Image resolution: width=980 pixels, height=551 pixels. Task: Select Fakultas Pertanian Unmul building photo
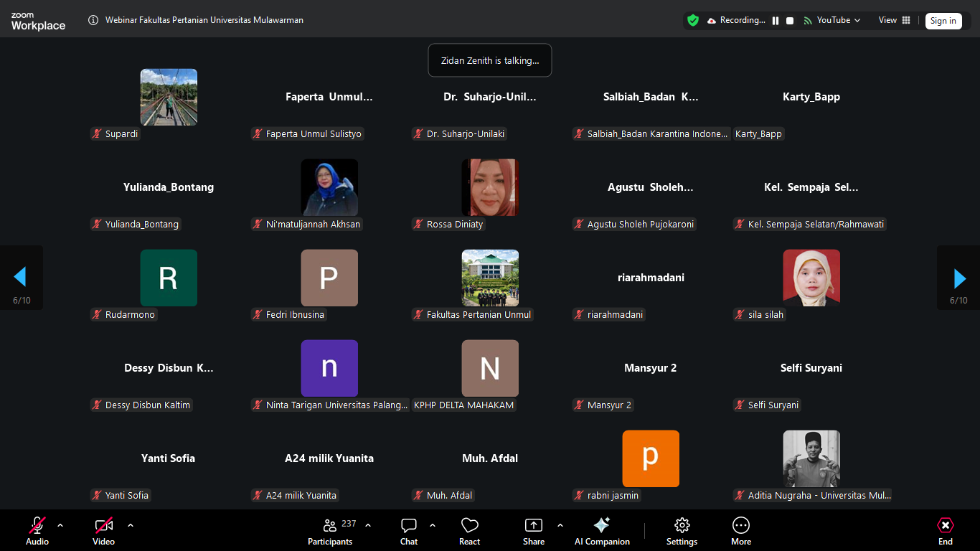click(x=490, y=278)
